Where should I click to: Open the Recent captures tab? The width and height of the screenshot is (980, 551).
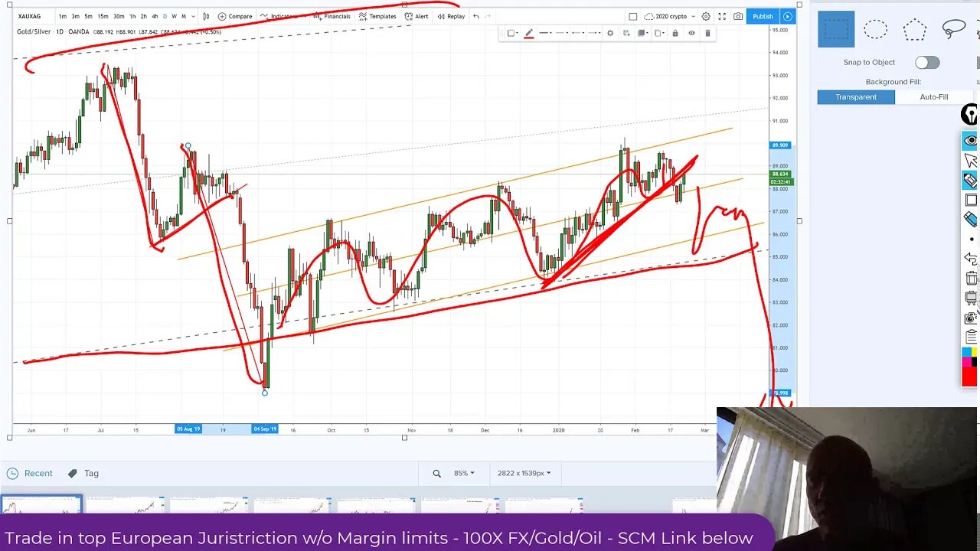pos(31,473)
